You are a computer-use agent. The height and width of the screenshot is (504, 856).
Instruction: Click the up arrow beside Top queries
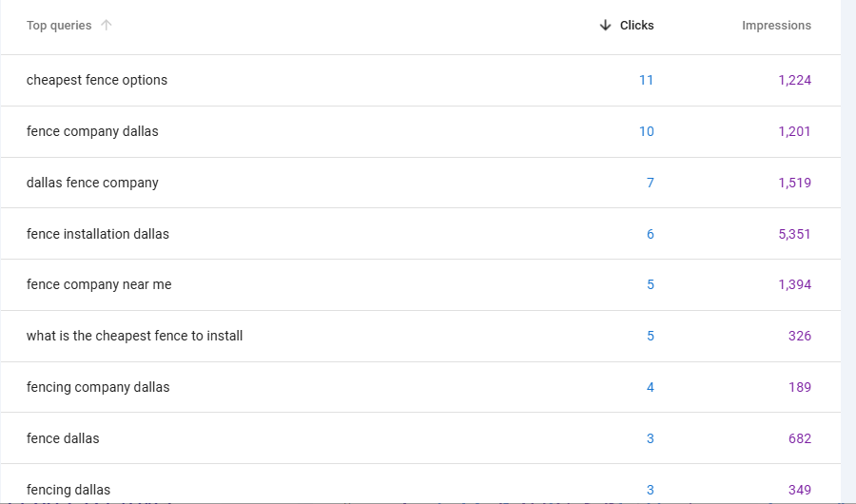[107, 26]
